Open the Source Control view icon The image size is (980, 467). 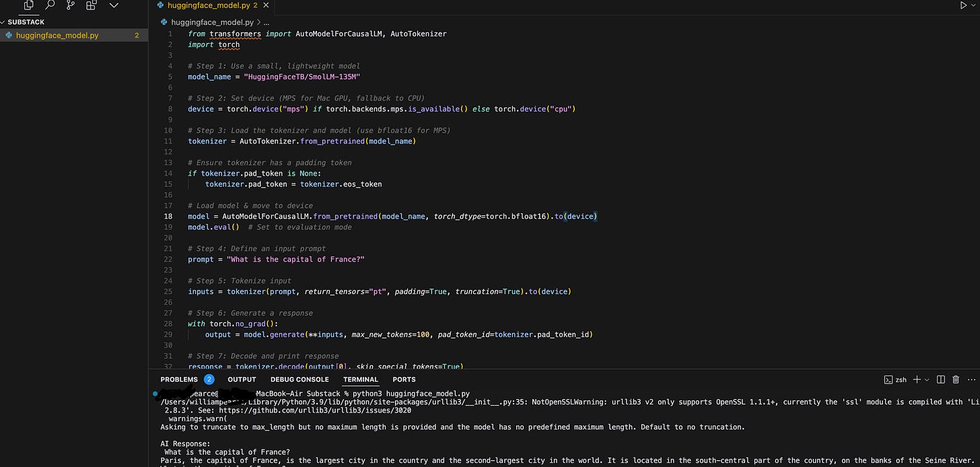tap(71, 5)
